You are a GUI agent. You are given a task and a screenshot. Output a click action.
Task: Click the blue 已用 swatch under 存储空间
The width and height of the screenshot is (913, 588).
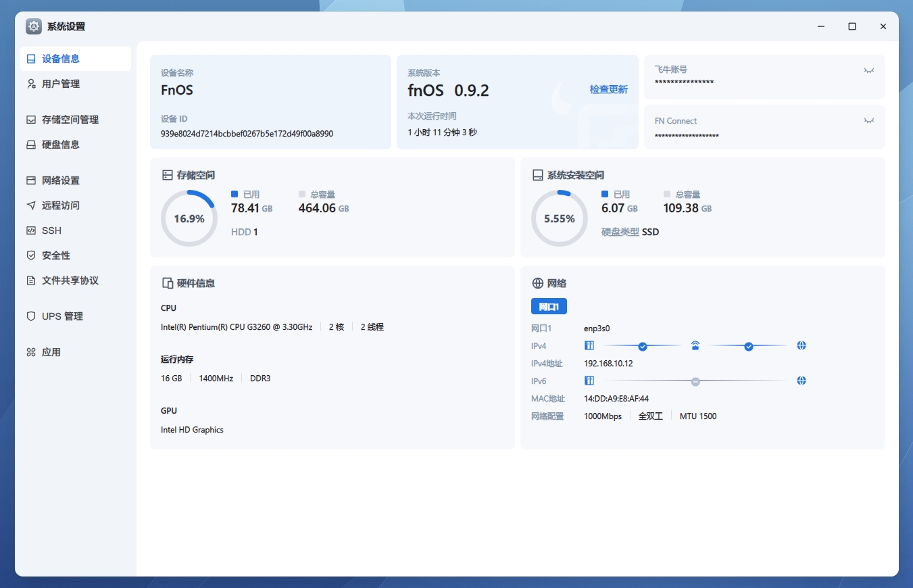tap(235, 194)
